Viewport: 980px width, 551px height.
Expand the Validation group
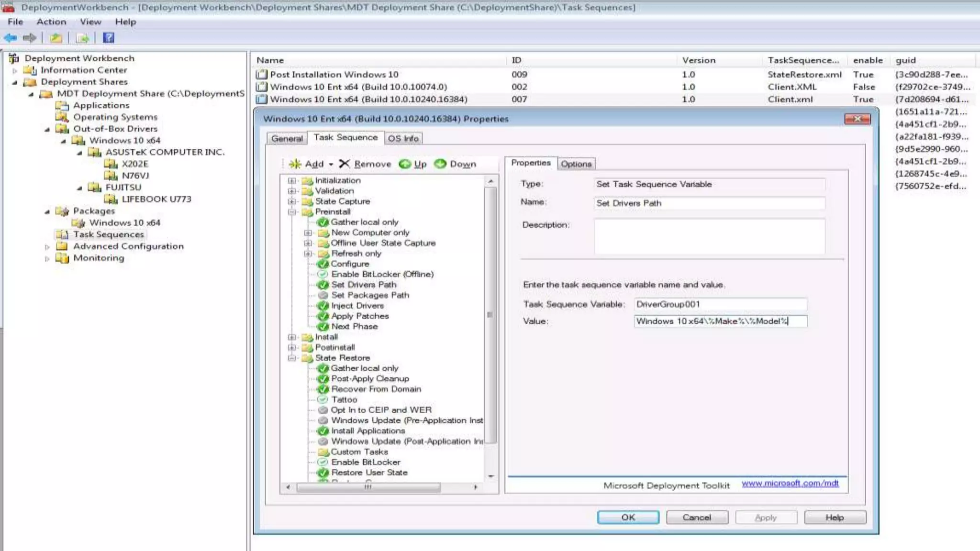click(x=291, y=191)
